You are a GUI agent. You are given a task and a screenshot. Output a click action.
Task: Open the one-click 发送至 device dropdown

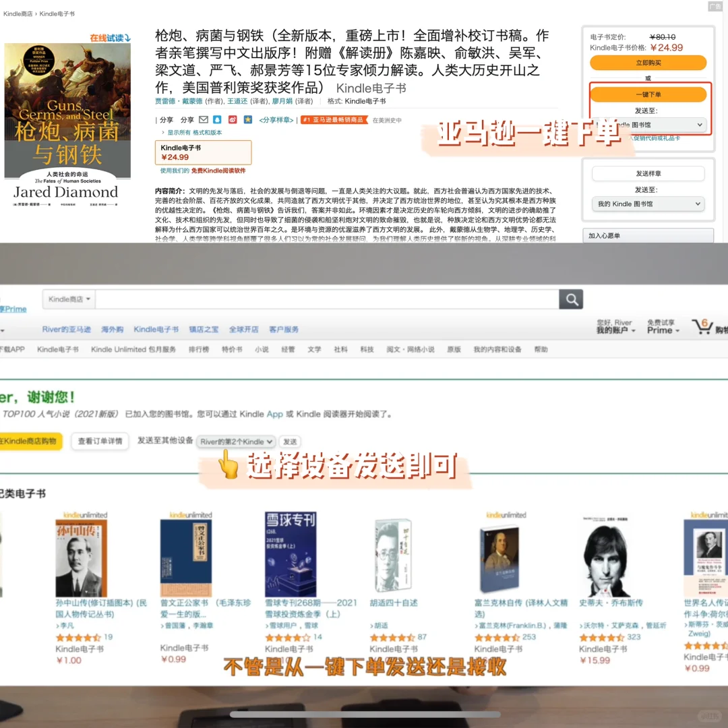pos(648,125)
